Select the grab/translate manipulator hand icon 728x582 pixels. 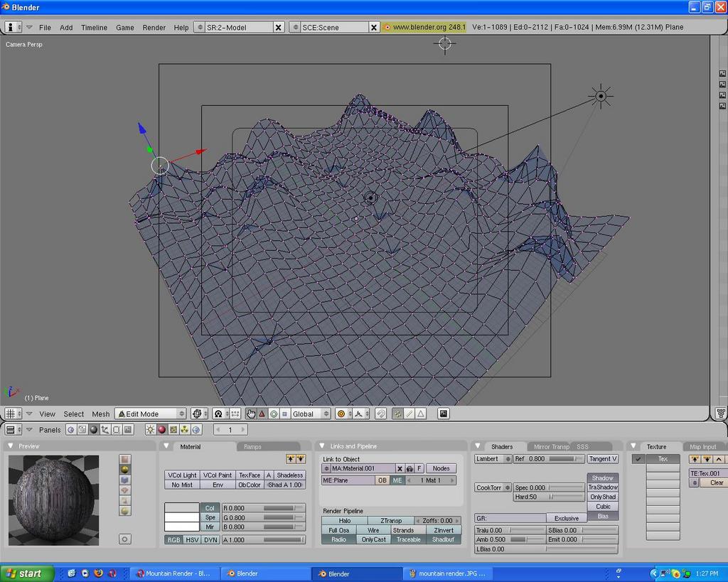pyautogui.click(x=251, y=414)
